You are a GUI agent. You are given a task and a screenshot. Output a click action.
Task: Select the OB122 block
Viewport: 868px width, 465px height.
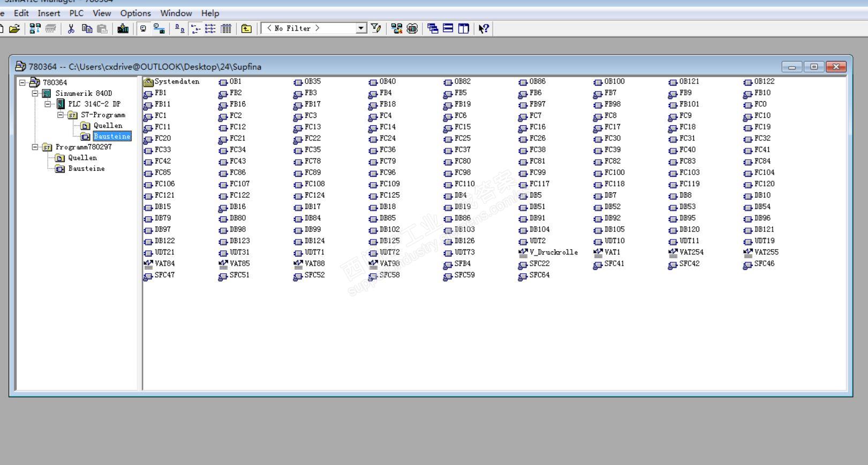click(x=759, y=82)
